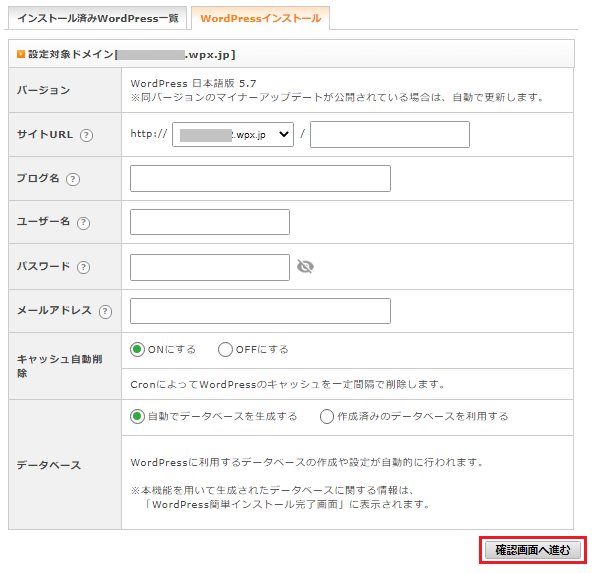Focus the site URL path input field
This screenshot has height=573, width=592.
[390, 134]
